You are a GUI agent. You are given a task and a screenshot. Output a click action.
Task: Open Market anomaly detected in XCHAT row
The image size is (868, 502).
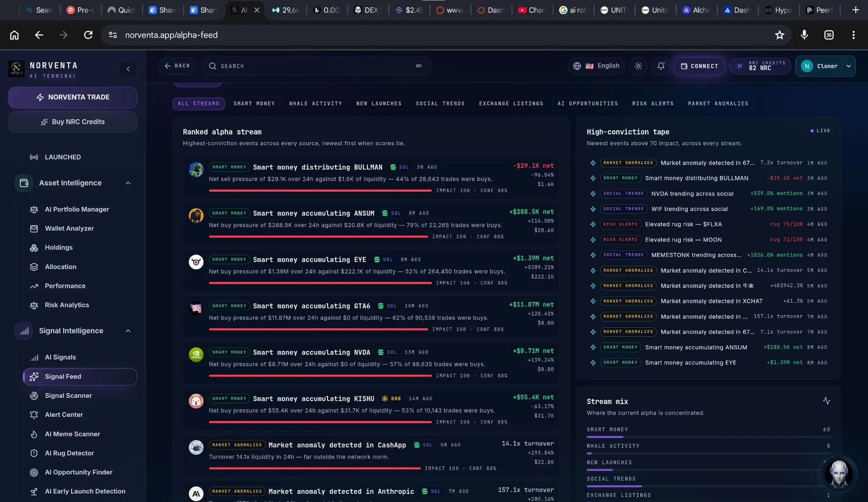(708, 301)
